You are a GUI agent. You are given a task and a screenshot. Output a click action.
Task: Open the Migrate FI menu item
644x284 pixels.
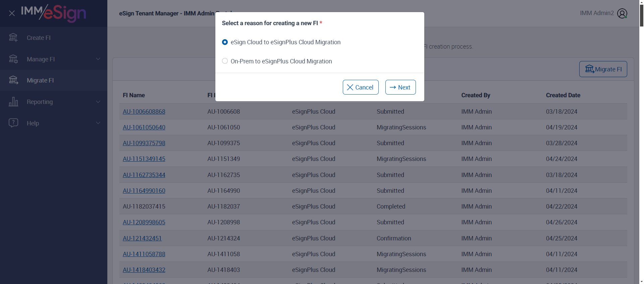point(40,80)
